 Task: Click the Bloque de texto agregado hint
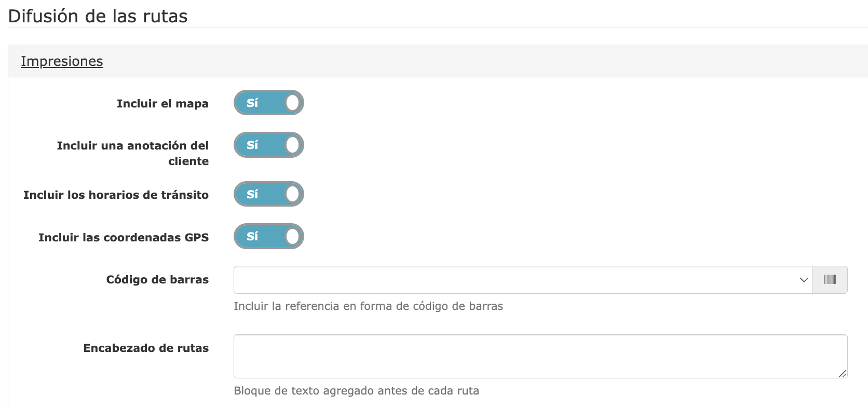356,391
